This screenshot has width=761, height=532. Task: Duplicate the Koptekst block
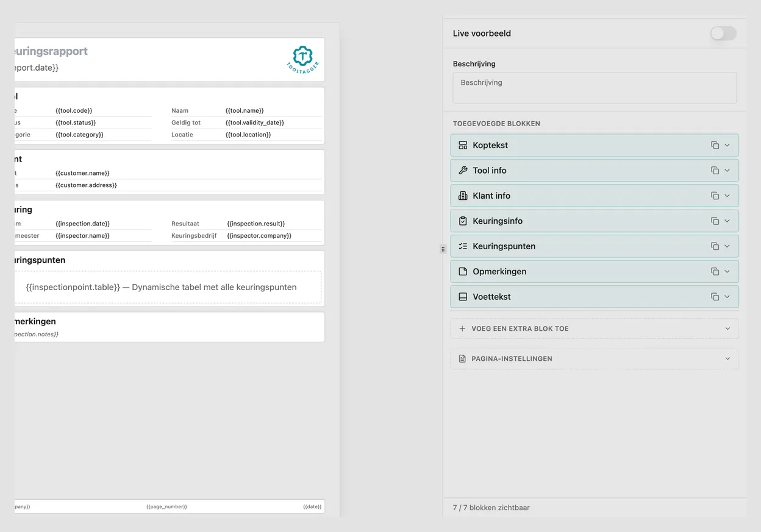click(x=715, y=145)
